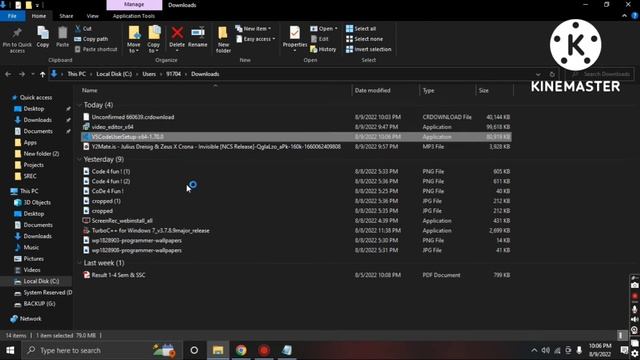
Task: Switch to the Share ribbon tab
Action: pyautogui.click(x=66, y=16)
